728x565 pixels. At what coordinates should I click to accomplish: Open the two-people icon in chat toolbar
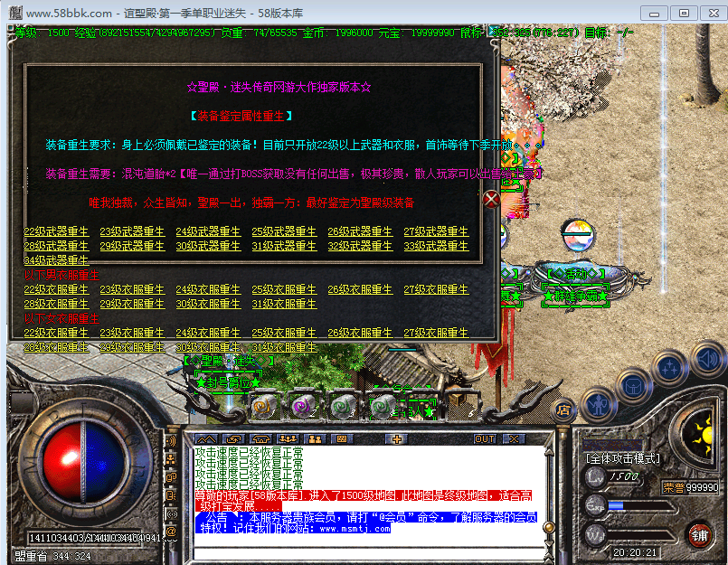[x=315, y=439]
